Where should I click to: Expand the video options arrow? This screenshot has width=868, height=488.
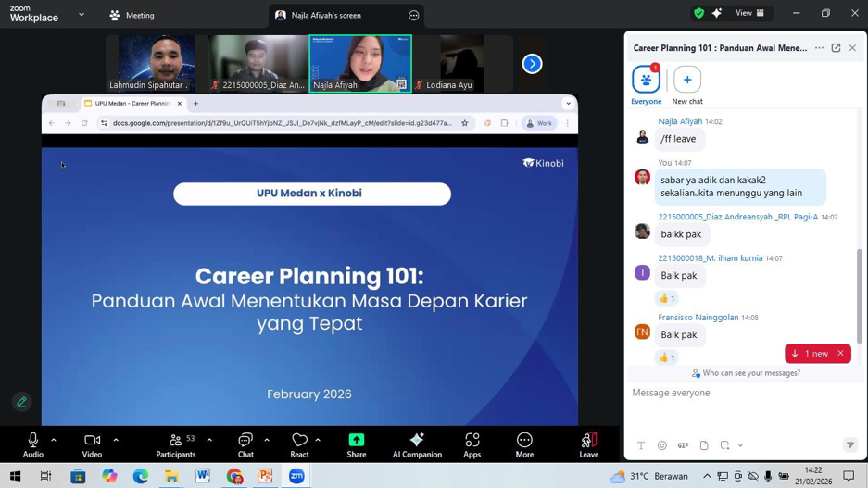click(x=116, y=440)
